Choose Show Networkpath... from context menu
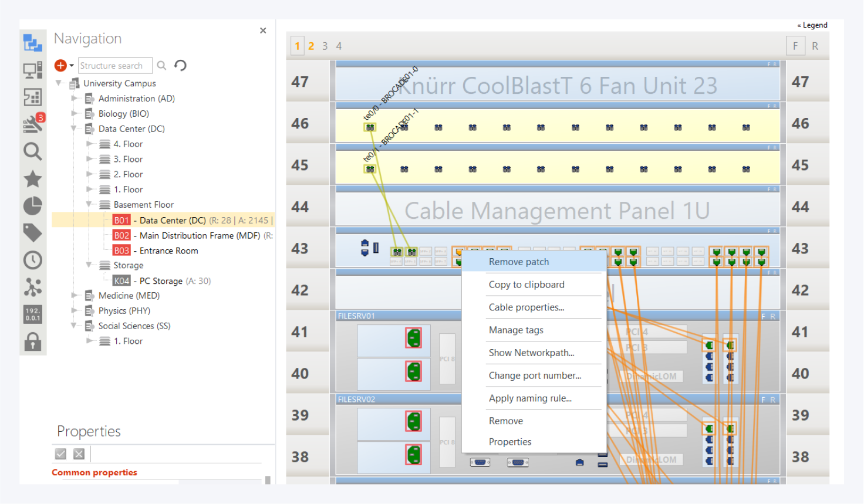This screenshot has width=864, height=504. point(531,353)
